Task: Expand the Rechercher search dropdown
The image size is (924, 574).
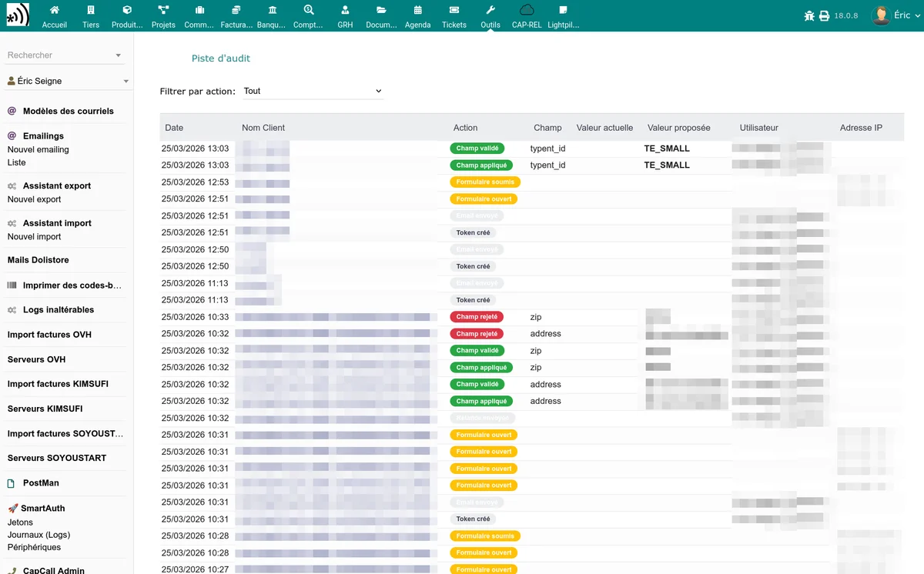Action: point(65,55)
